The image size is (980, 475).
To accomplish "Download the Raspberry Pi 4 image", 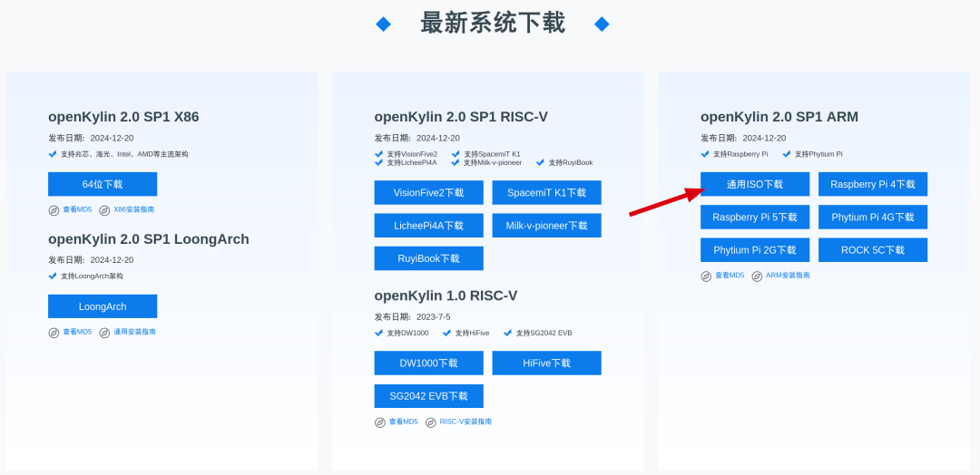I will click(x=873, y=184).
